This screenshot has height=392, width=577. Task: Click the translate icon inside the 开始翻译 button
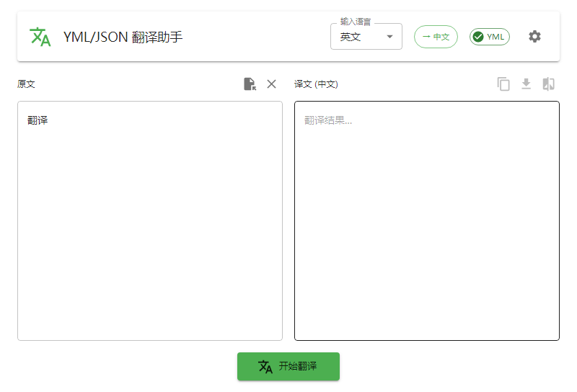tap(265, 366)
